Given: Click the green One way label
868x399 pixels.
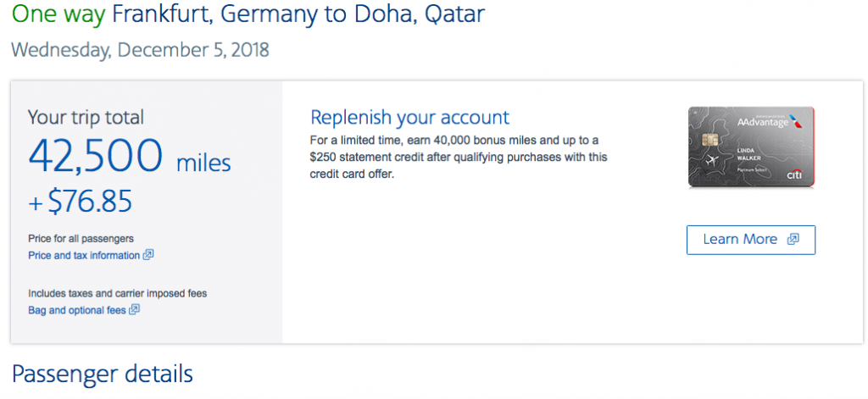Looking at the screenshot, I should click(58, 14).
